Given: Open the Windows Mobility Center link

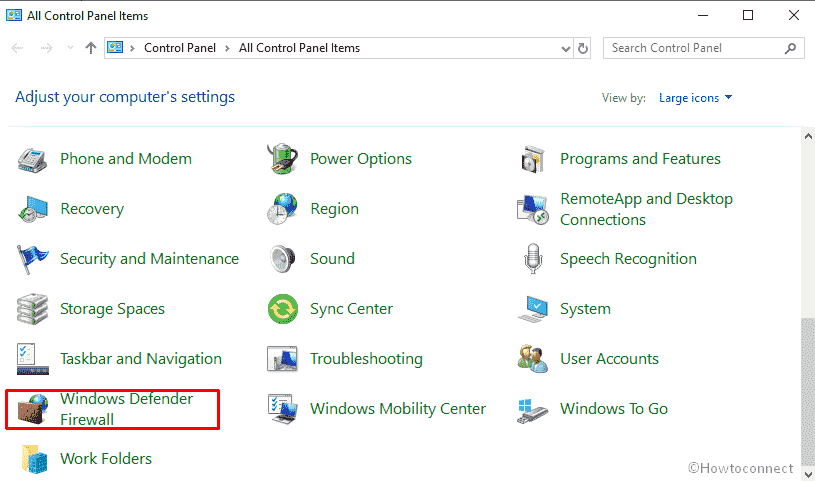Looking at the screenshot, I should [x=398, y=409].
